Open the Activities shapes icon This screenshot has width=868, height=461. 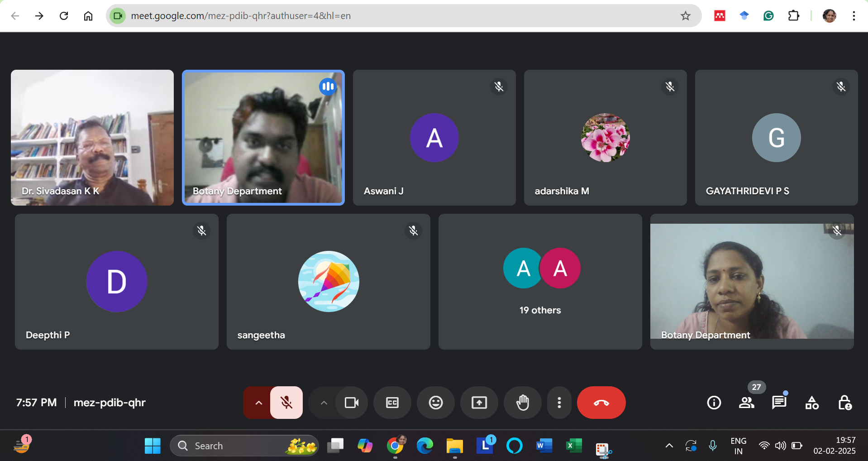[812, 403]
